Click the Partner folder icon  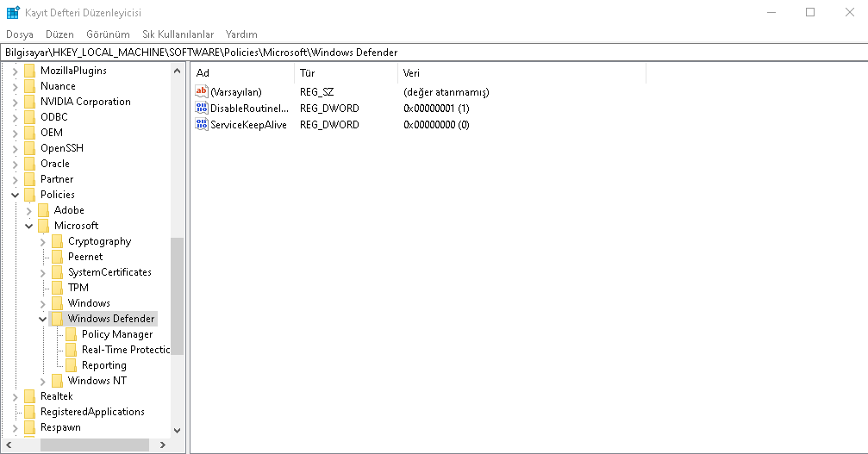pyautogui.click(x=30, y=178)
